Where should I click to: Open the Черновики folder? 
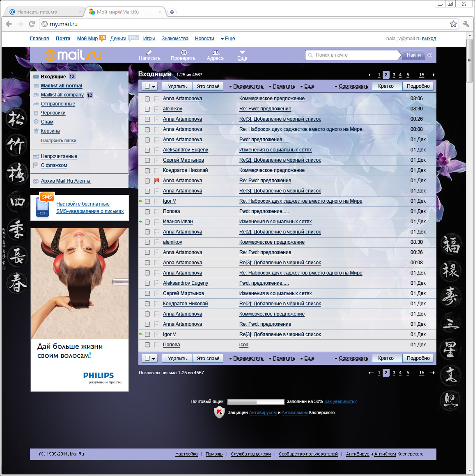click(x=53, y=112)
